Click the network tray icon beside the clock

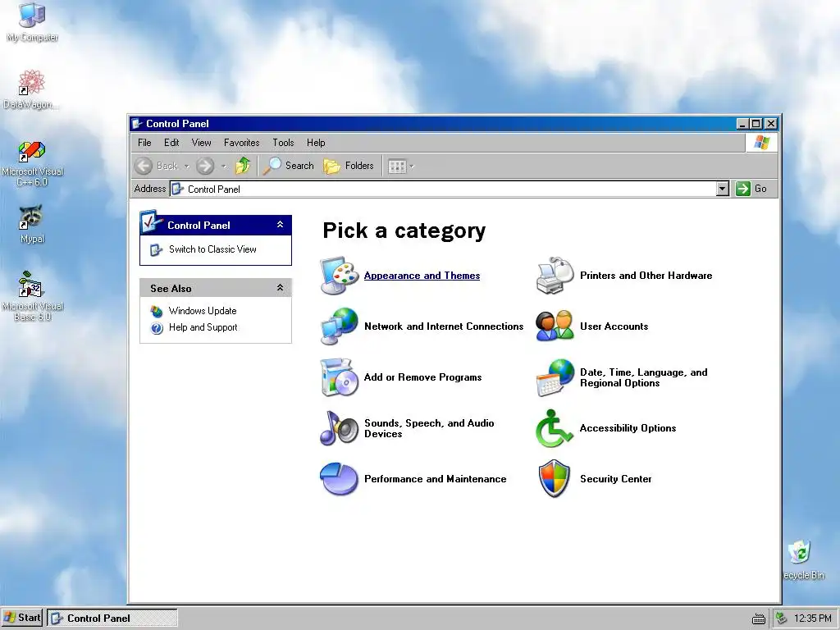[782, 619]
